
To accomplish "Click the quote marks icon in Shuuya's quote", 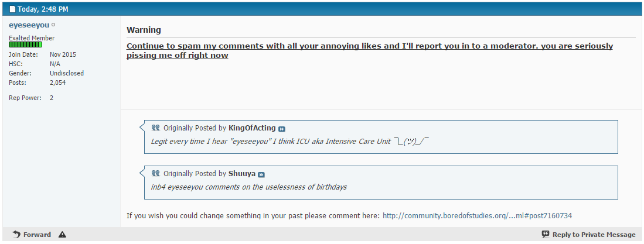I will pyautogui.click(x=155, y=173).
